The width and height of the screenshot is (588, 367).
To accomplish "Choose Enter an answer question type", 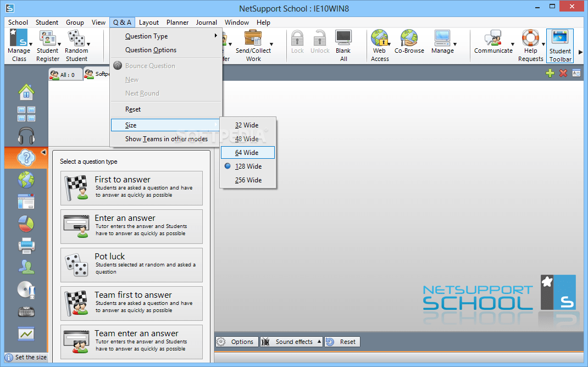I will click(x=132, y=226).
